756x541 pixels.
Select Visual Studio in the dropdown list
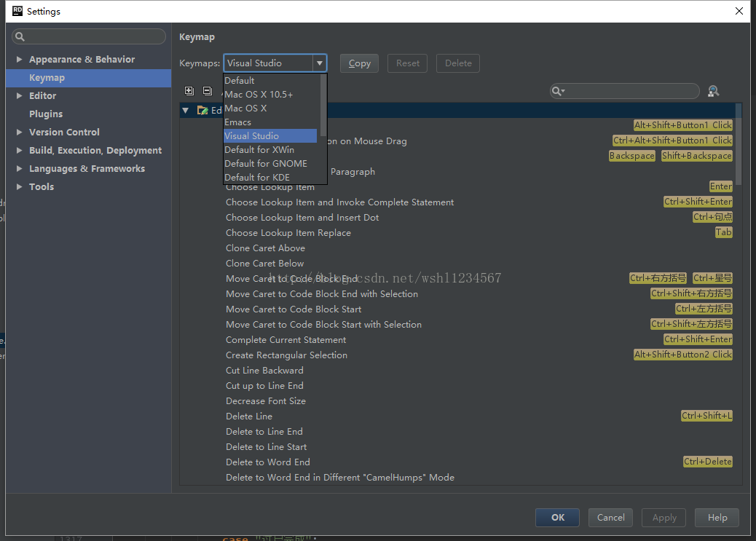[x=270, y=136]
